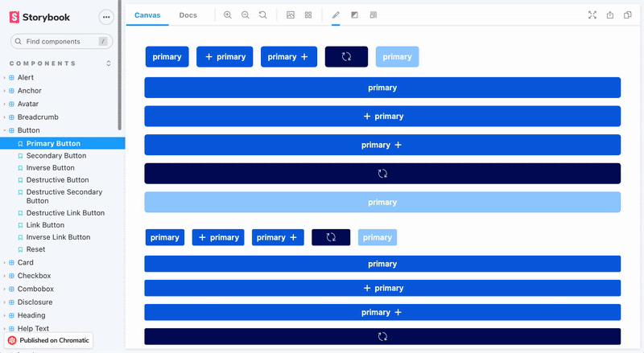Image resolution: width=644 pixels, height=353 pixels.
Task: Open canvas in new tab icon
Action: [x=610, y=15]
